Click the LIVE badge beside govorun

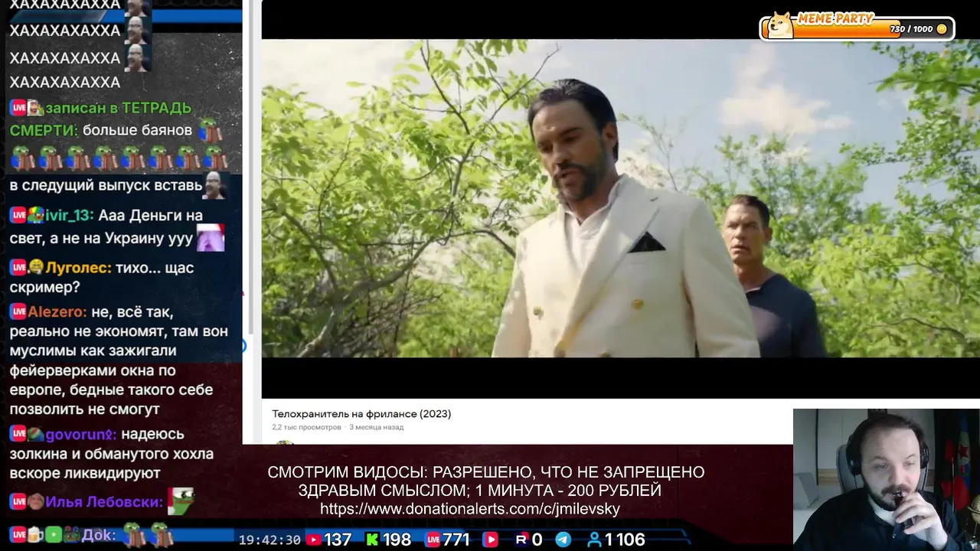pyautogui.click(x=18, y=434)
